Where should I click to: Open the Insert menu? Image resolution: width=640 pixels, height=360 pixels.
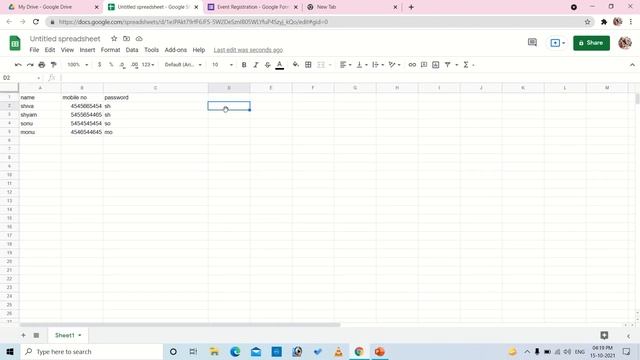point(87,50)
